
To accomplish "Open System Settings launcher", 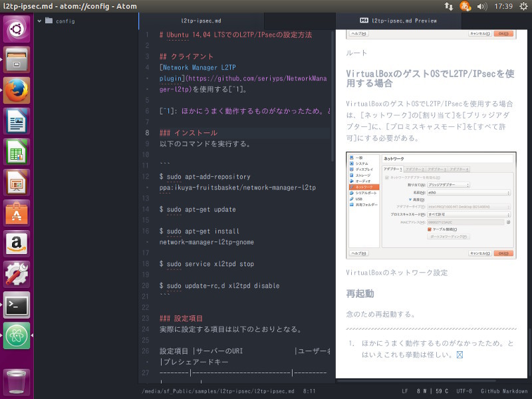I will click(17, 274).
